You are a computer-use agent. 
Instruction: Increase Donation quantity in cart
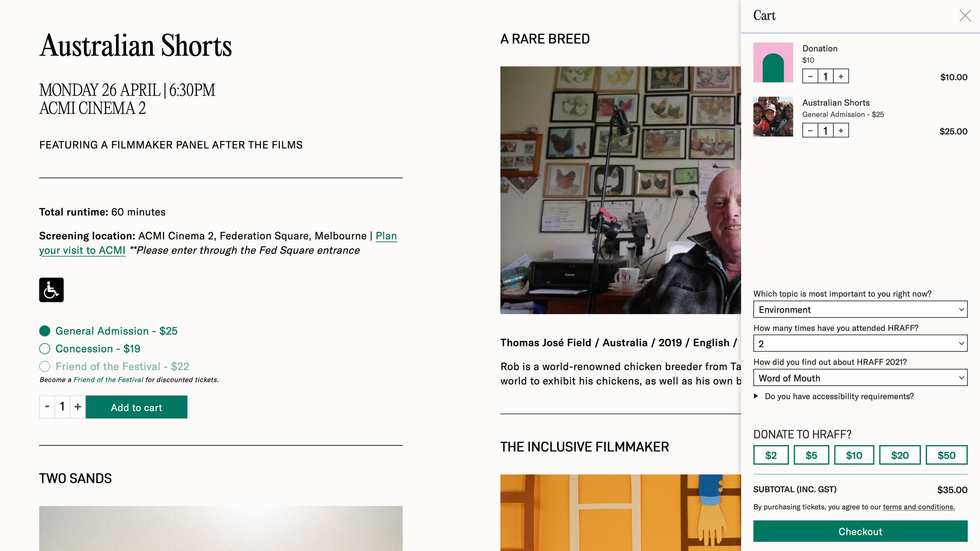[x=841, y=76]
